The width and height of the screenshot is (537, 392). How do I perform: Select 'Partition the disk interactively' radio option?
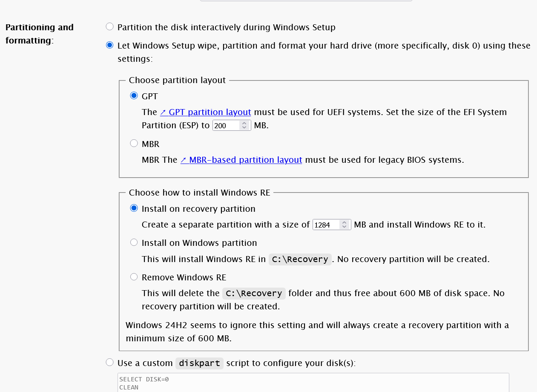[110, 27]
